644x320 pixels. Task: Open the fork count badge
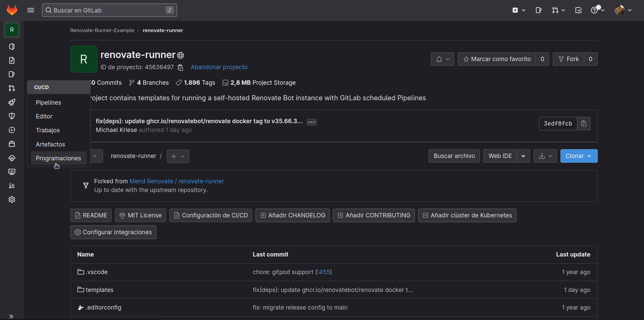pyautogui.click(x=591, y=59)
